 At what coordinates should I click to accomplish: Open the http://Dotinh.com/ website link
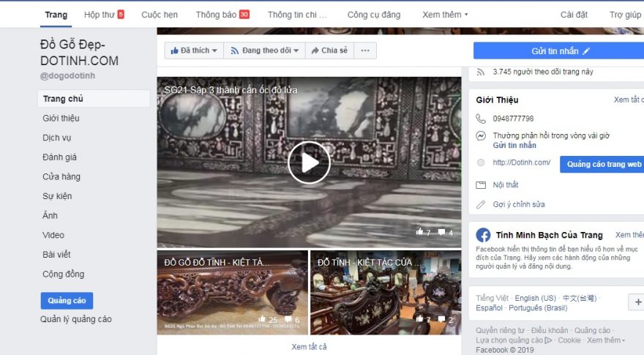click(522, 162)
